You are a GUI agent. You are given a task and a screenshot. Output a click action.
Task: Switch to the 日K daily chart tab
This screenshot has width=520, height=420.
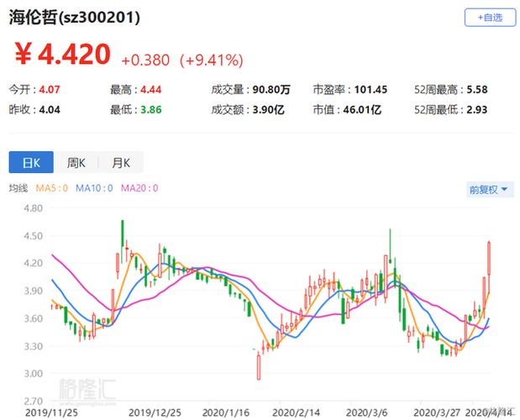point(31,162)
